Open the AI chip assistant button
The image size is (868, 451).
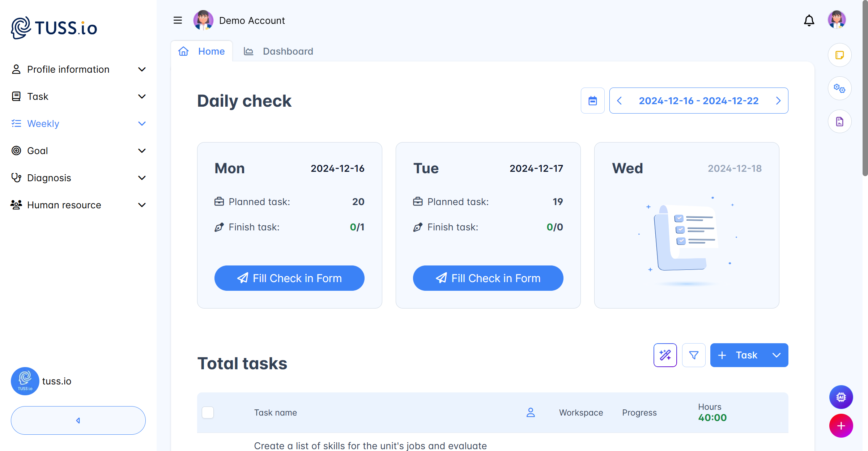pos(841,397)
